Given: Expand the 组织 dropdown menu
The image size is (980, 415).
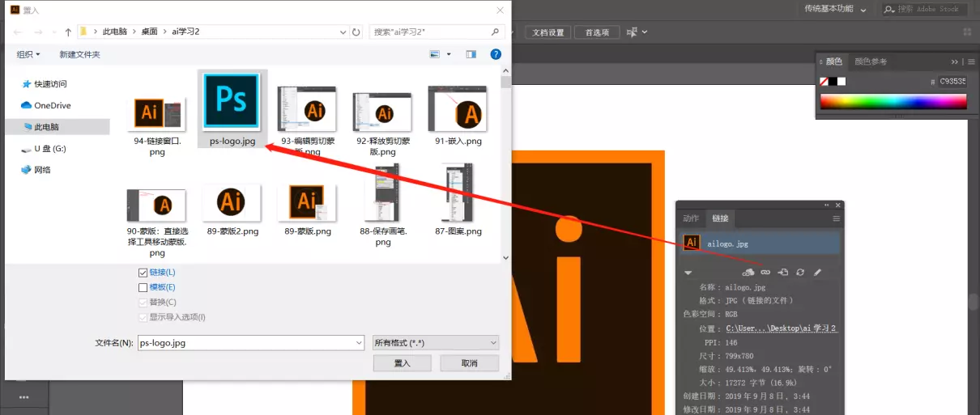Looking at the screenshot, I should pyautogui.click(x=28, y=54).
